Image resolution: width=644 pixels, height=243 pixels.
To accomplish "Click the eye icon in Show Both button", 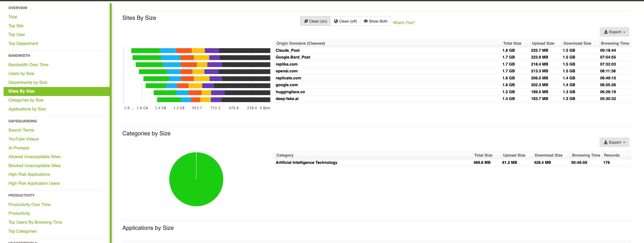I will click(366, 21).
